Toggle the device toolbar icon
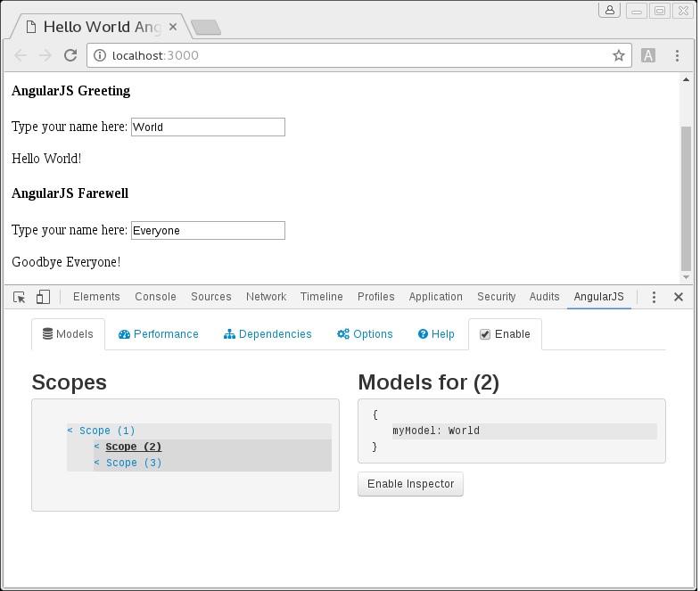The width and height of the screenshot is (700, 591). click(x=43, y=297)
